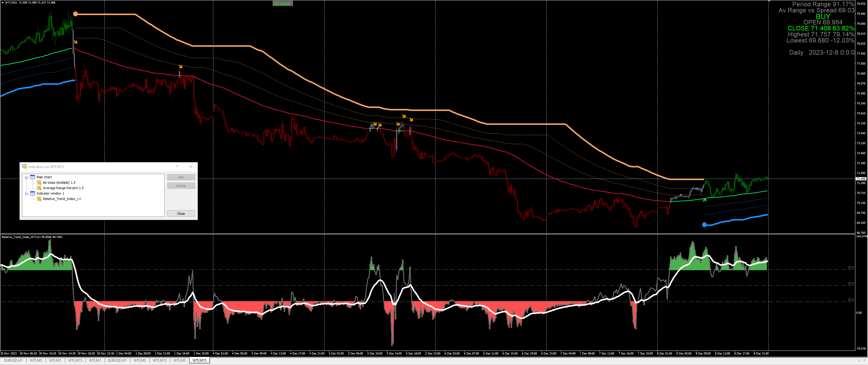The height and width of the screenshot is (365, 868).
Task: Click the Main chart window icon
Action: click(33, 177)
